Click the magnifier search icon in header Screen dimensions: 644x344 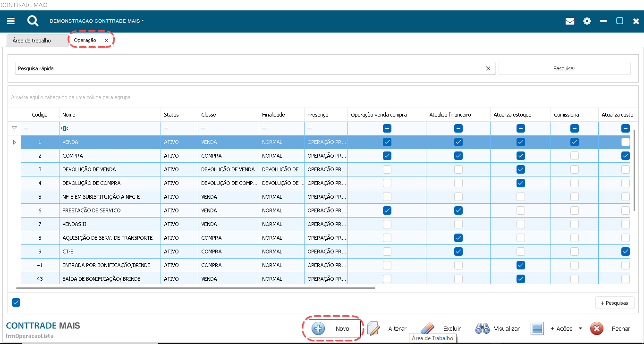coord(33,21)
